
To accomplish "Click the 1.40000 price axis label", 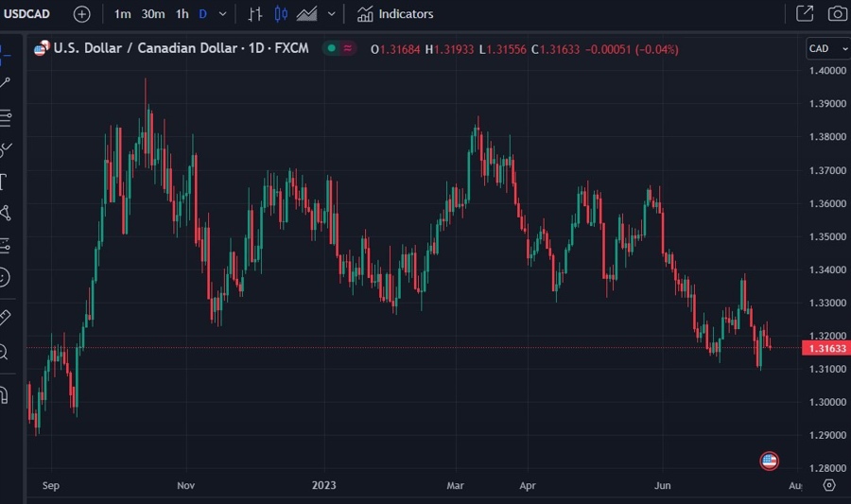I will [x=827, y=71].
